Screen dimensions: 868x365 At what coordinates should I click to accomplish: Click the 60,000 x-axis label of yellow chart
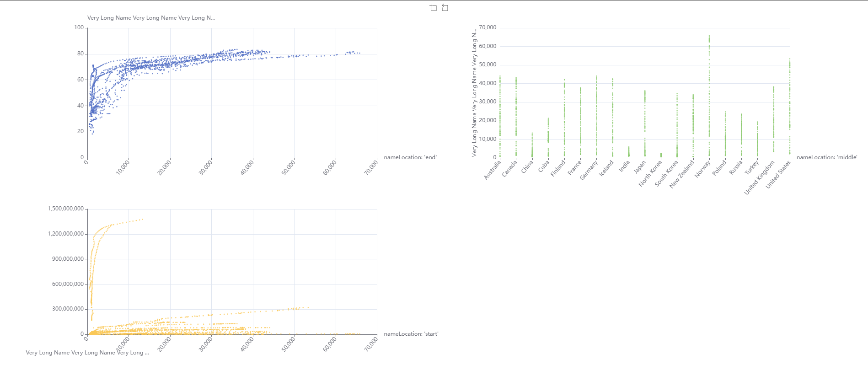pos(330,344)
